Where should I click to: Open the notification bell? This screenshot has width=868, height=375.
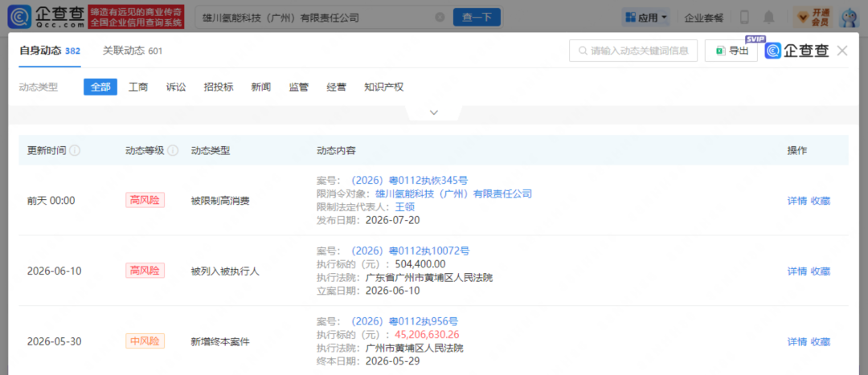(x=769, y=18)
